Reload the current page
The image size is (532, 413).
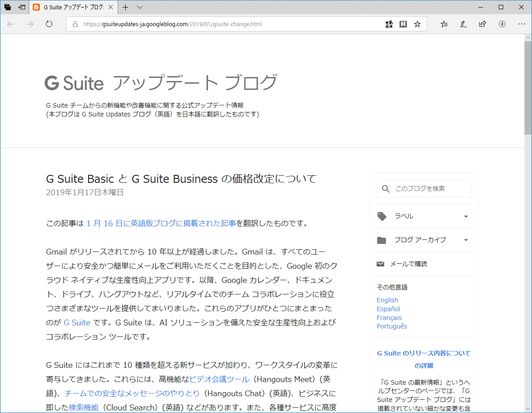[49, 24]
